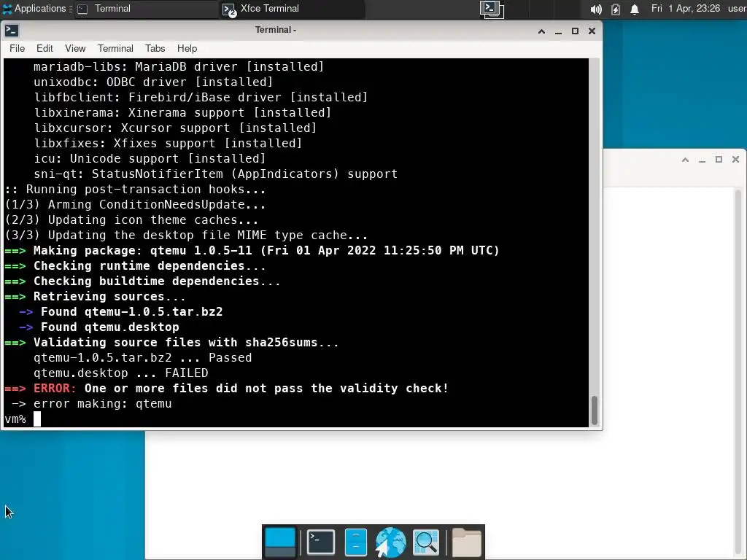Click the 'error making: qtemu' line
The width and height of the screenshot is (747, 560).
(x=91, y=404)
